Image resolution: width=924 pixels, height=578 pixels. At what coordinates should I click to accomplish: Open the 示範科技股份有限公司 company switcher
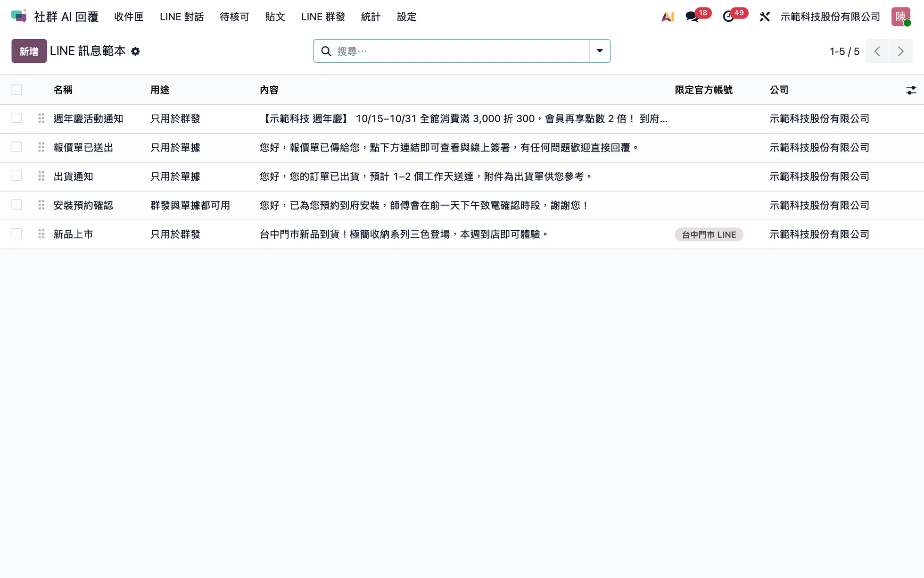point(830,17)
